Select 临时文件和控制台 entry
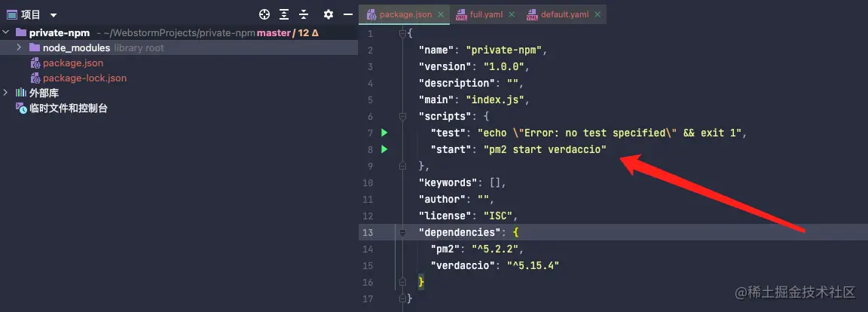The height and width of the screenshot is (312, 868). tap(68, 109)
